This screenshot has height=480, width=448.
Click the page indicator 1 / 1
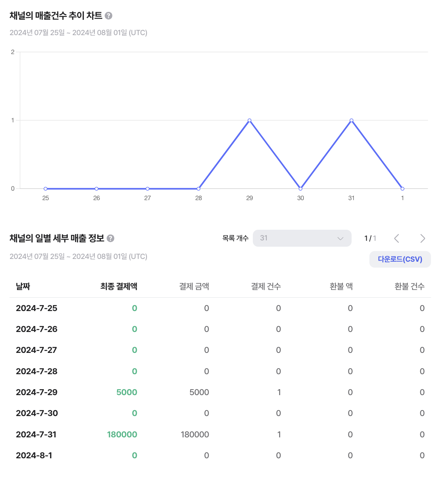(370, 238)
